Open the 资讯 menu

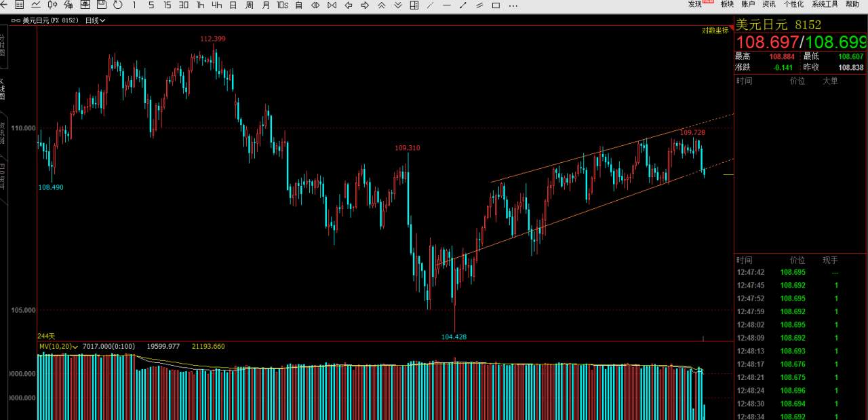click(x=769, y=4)
